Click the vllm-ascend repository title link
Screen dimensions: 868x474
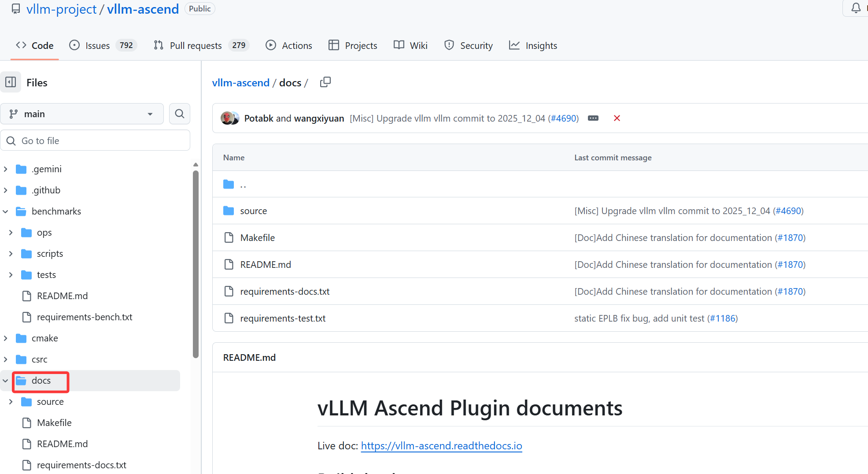coord(143,9)
